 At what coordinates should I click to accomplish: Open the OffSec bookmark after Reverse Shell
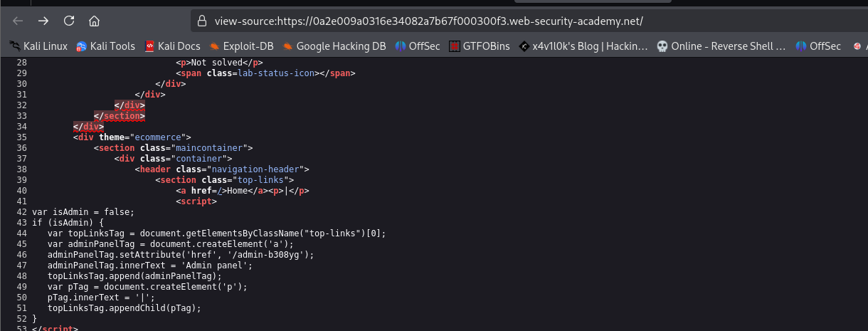(x=819, y=46)
